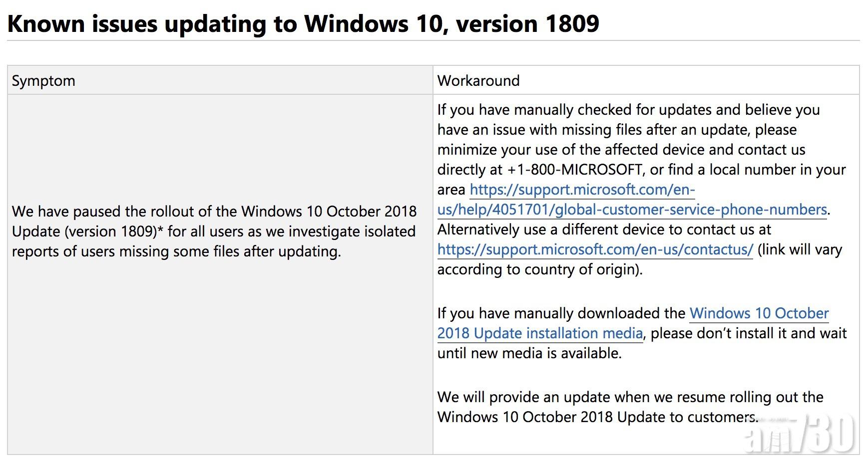Click "according to country of origin)." text

pos(539,269)
